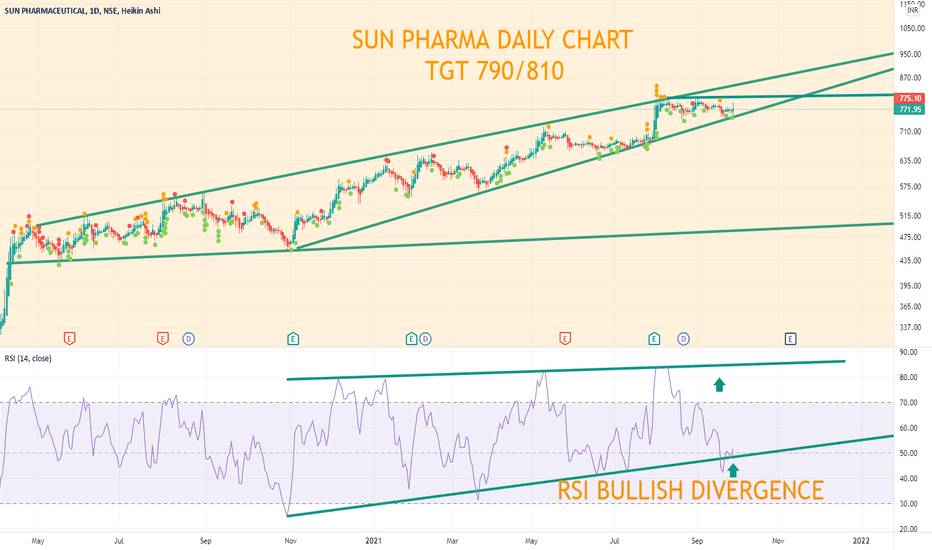Open the latest red E earnings marker
The width and height of the screenshot is (932, 550).
(565, 339)
